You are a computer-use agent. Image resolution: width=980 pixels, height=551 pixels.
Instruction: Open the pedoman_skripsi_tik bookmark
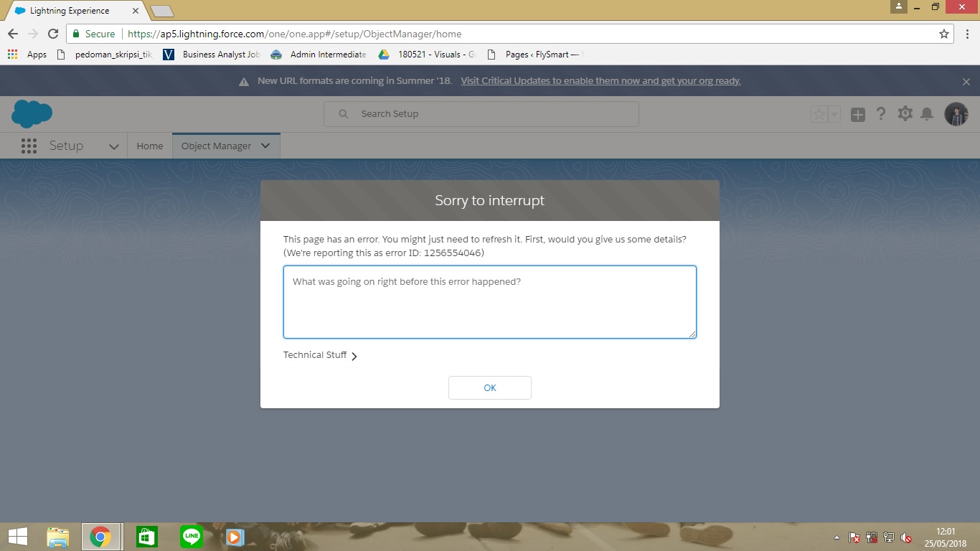(104, 55)
